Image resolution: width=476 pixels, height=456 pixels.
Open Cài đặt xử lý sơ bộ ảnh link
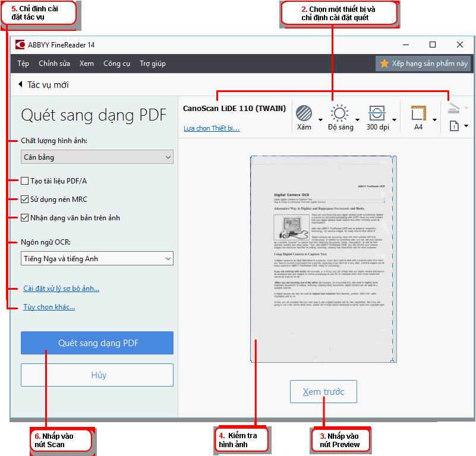click(61, 289)
